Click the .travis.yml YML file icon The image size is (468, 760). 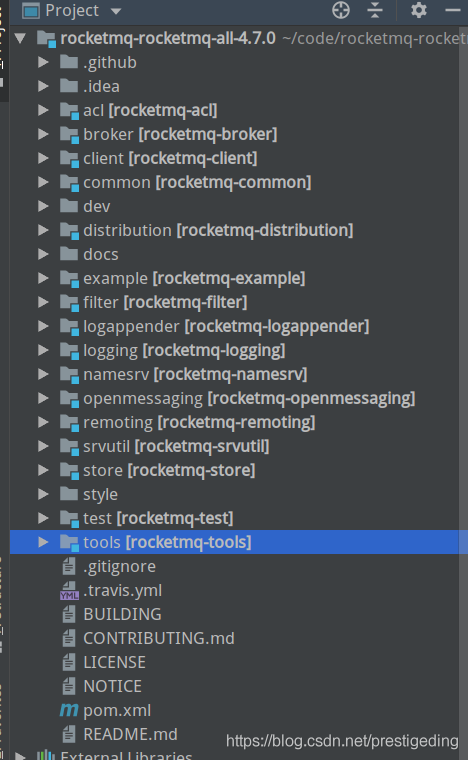click(x=69, y=591)
